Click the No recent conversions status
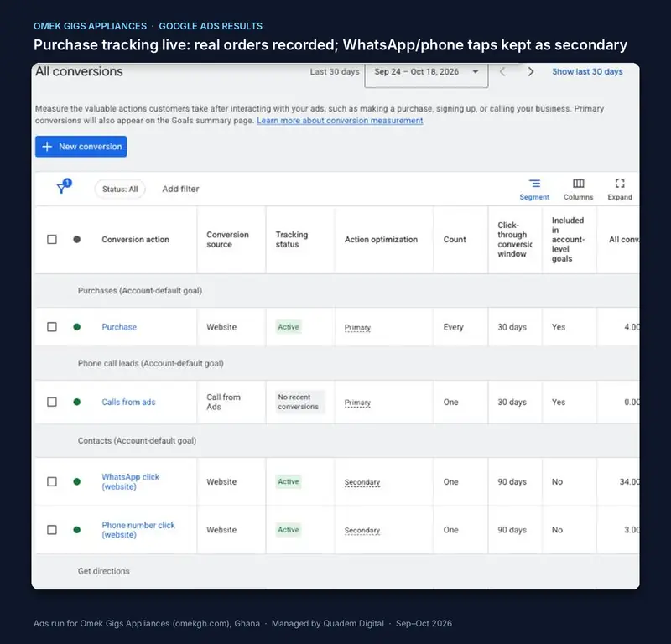This screenshot has width=671, height=644. [299, 402]
